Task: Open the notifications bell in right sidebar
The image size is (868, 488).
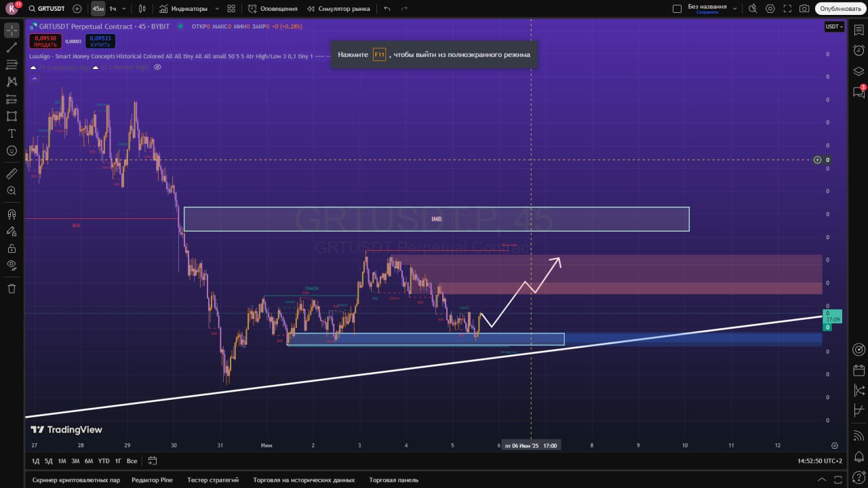Action: (x=859, y=457)
